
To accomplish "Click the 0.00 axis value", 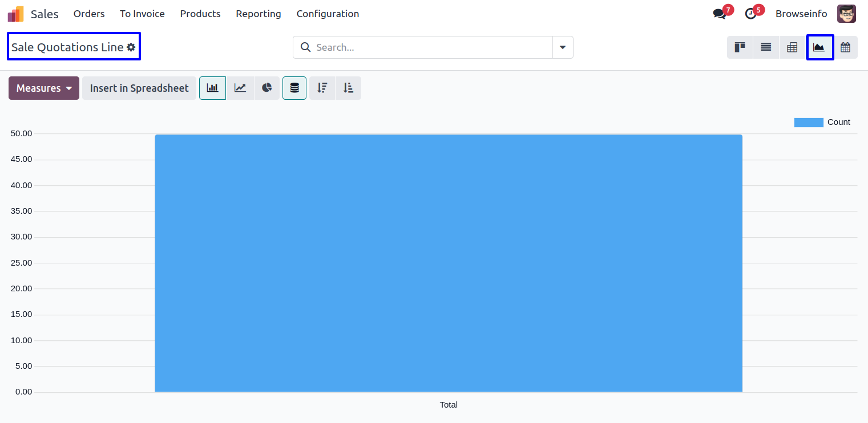I will 24,392.
